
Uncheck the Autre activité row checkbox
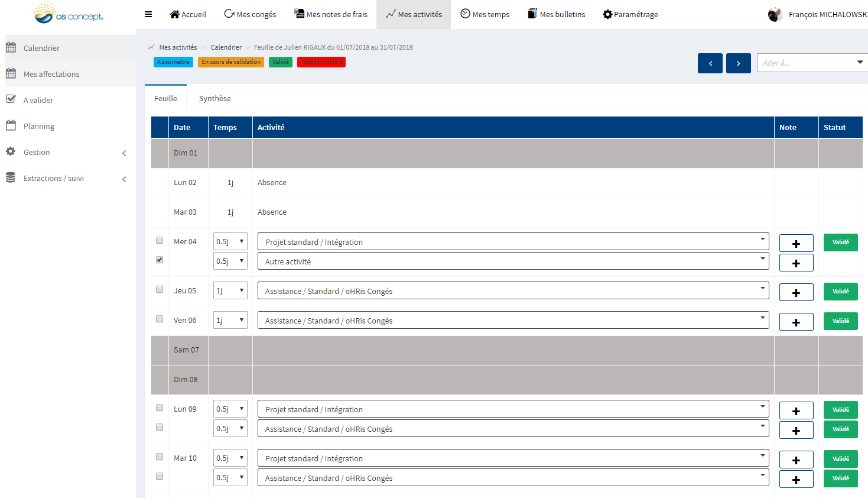160,260
